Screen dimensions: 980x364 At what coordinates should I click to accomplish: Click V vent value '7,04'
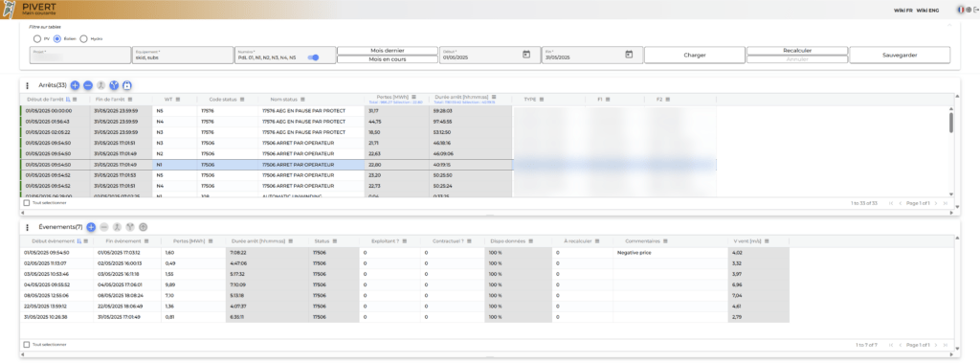click(x=759, y=295)
